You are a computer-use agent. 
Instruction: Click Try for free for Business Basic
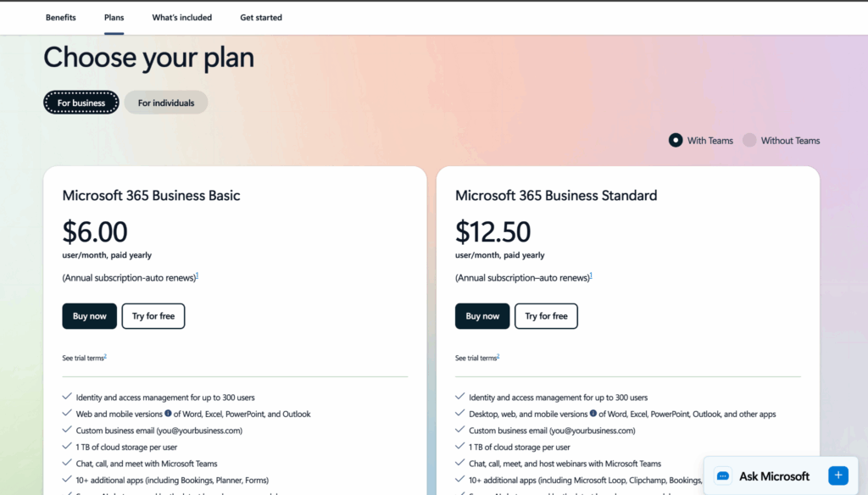click(153, 316)
